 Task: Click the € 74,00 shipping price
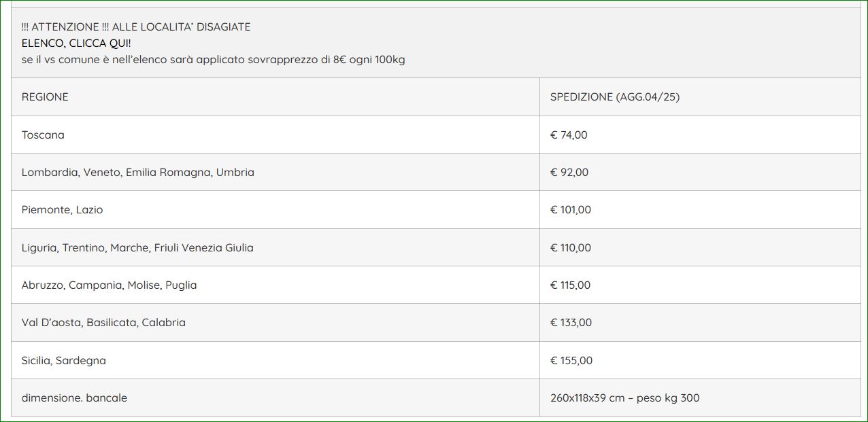click(x=569, y=135)
